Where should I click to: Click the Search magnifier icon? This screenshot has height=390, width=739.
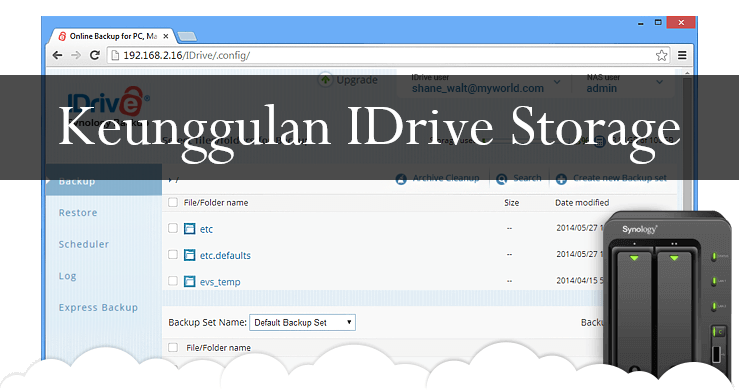coord(501,179)
